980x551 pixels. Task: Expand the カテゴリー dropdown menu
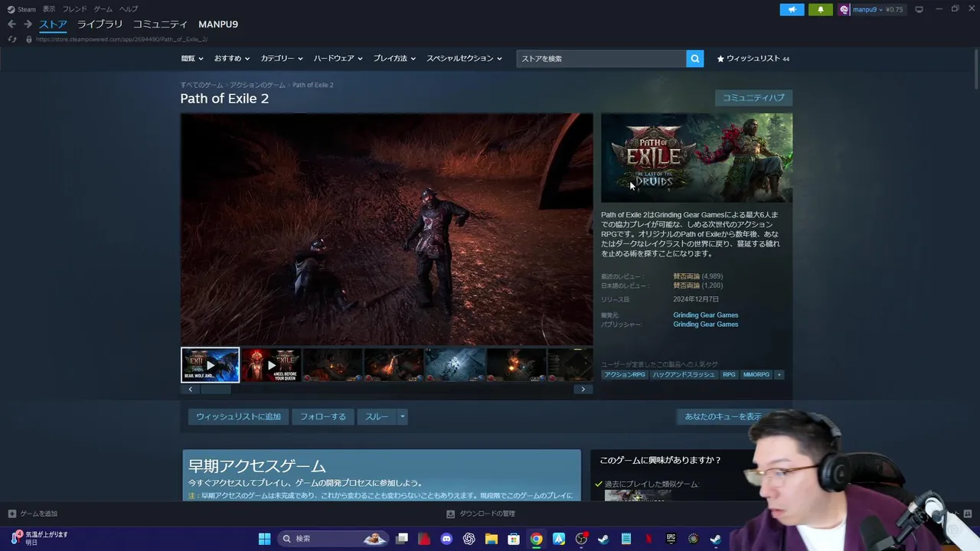[x=282, y=58]
